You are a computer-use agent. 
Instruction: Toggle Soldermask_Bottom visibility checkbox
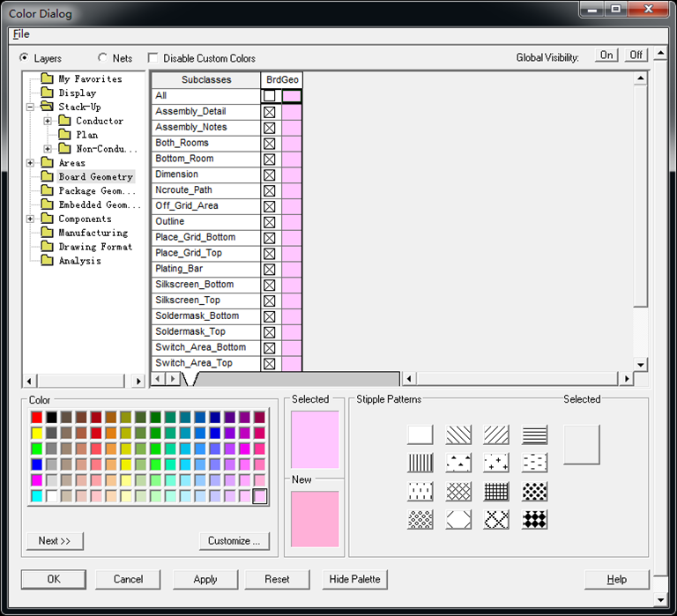270,316
